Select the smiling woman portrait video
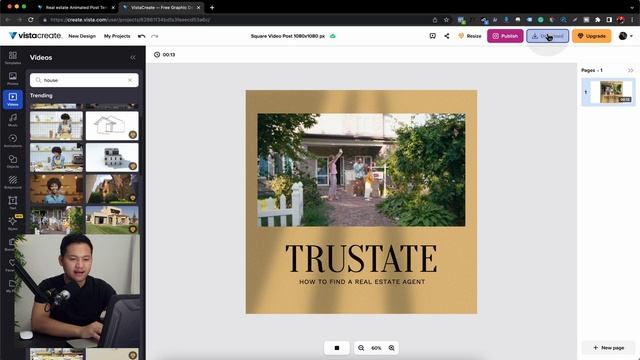 [x=56, y=189]
